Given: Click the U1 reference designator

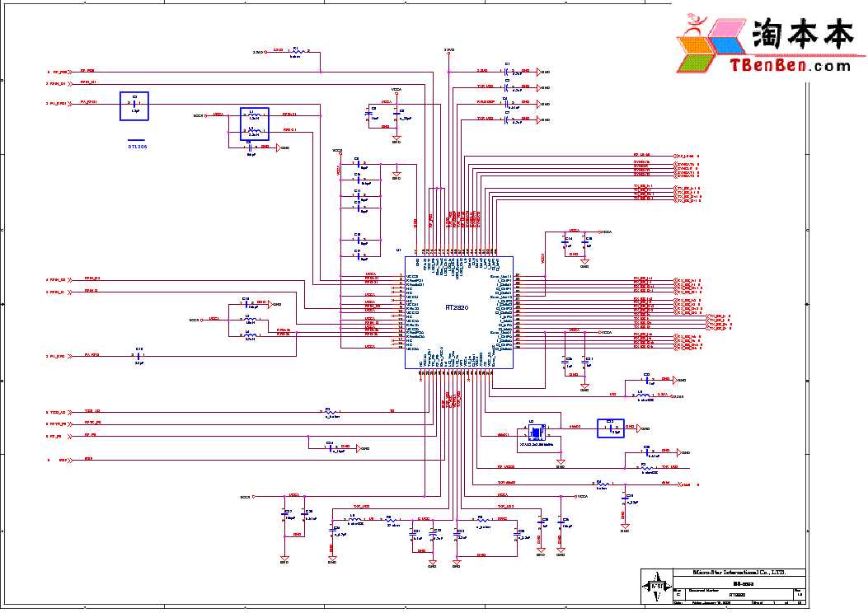Looking at the screenshot, I should click(398, 250).
